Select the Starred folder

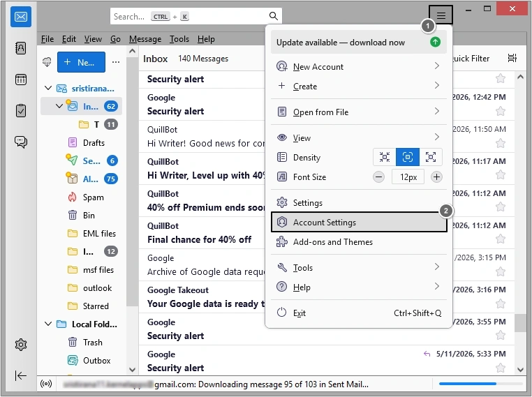pyautogui.click(x=81, y=306)
